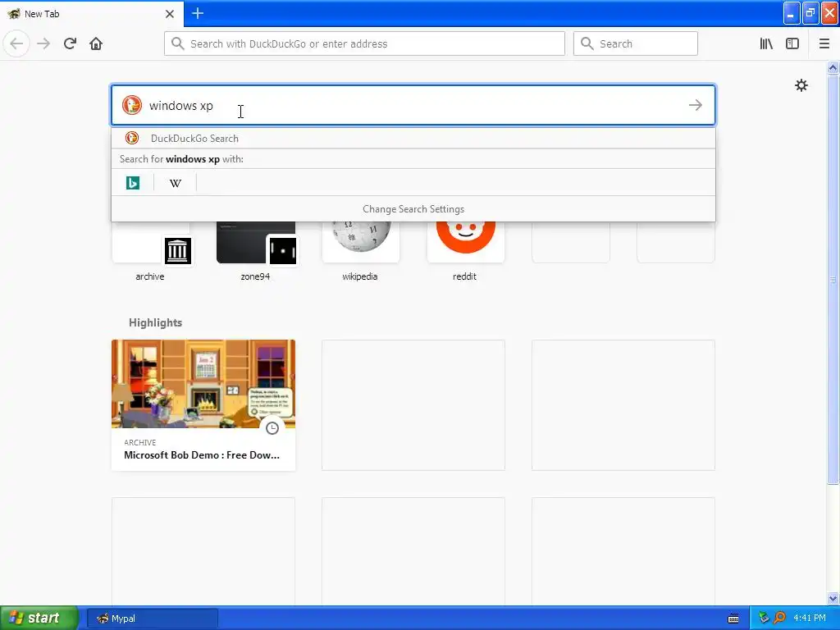Open a new tab with plus button
The height and width of the screenshot is (630, 840).
(198, 13)
